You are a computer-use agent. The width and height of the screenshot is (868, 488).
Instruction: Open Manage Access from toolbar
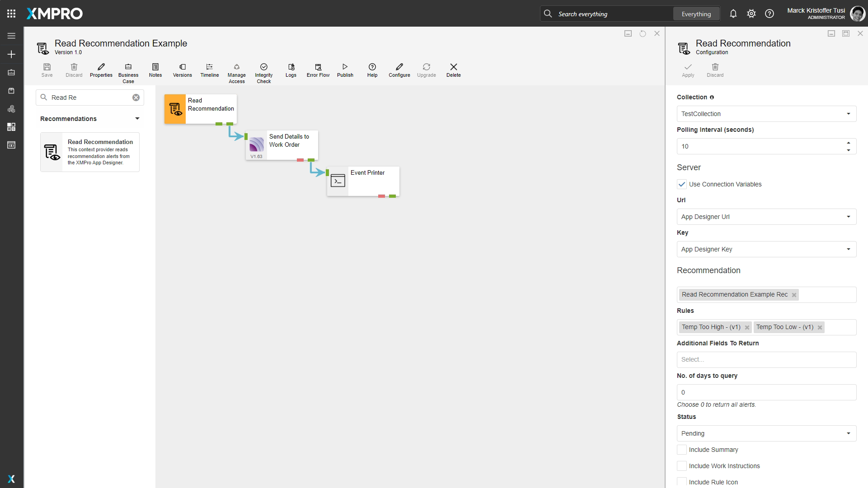coord(237,67)
